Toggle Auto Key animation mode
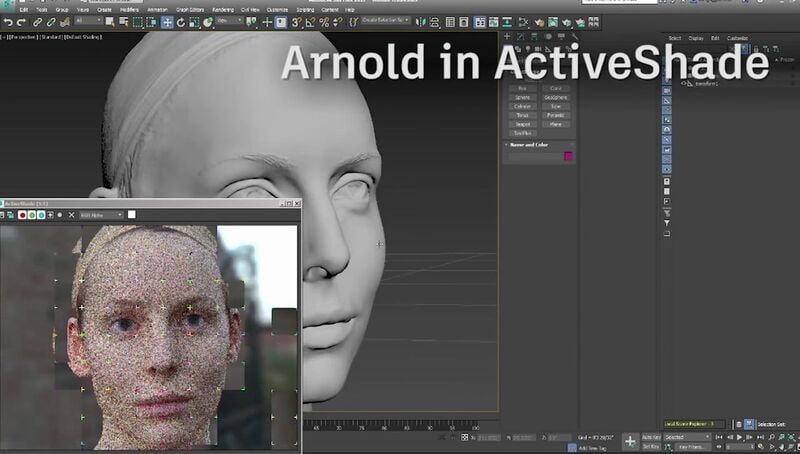Image resolution: width=800 pixels, height=454 pixels. (x=651, y=437)
